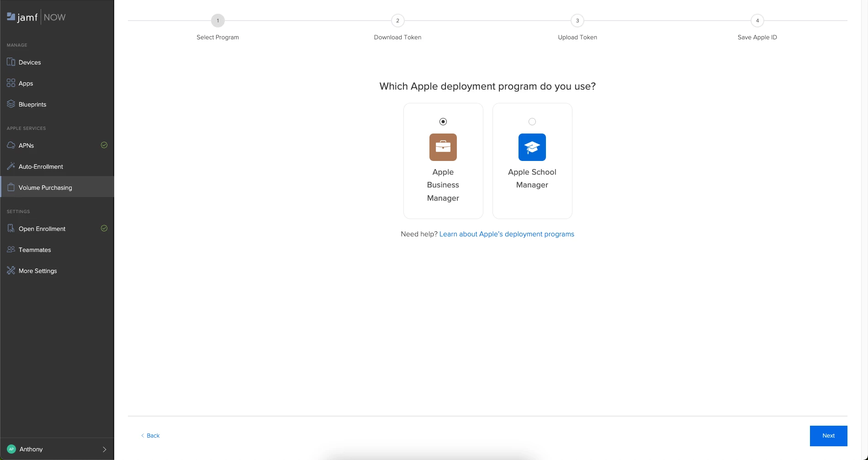Open the Devices menu item
Viewport: 868px width, 460px height.
(57, 62)
